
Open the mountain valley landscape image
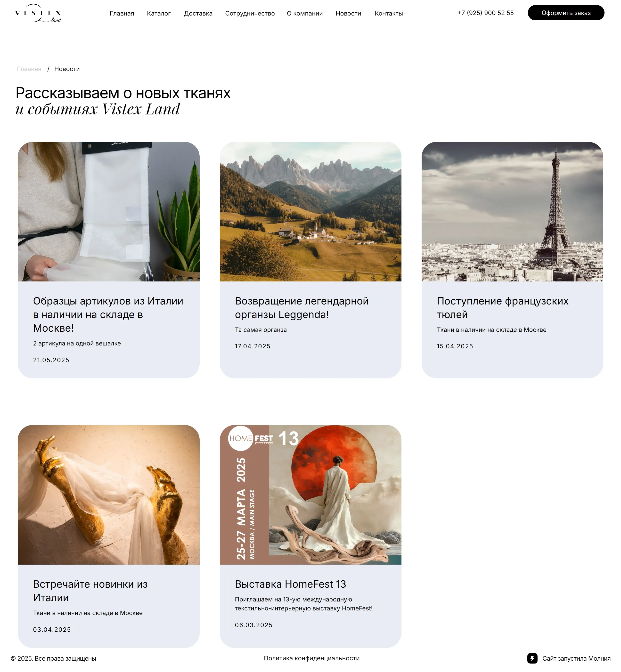(x=310, y=212)
